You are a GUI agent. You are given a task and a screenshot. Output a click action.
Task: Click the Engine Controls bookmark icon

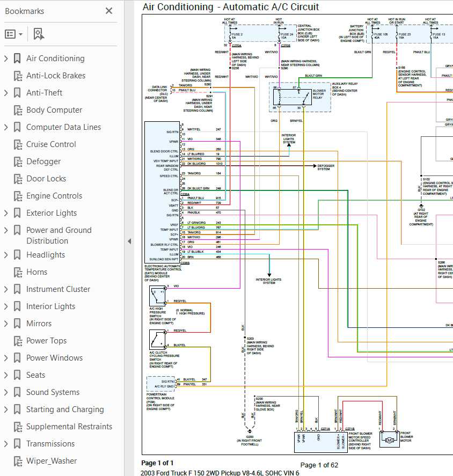[x=18, y=196]
